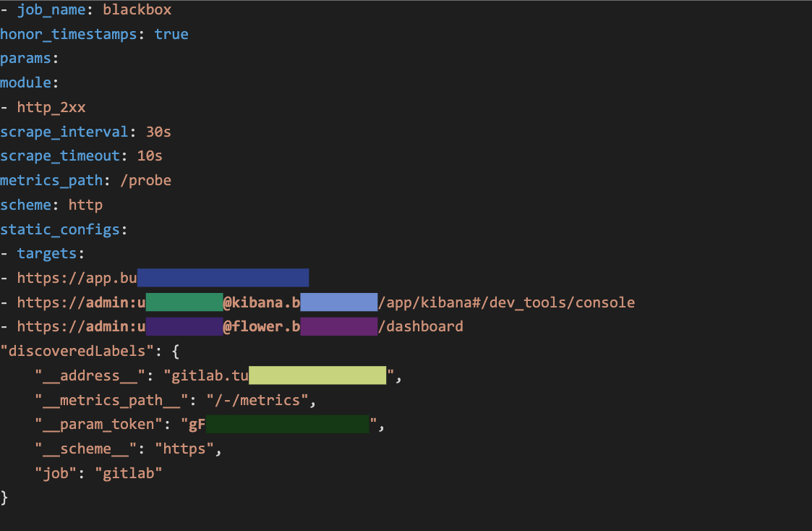Select the dark green redacted token block
The width and height of the screenshot is (812, 531).
point(288,425)
